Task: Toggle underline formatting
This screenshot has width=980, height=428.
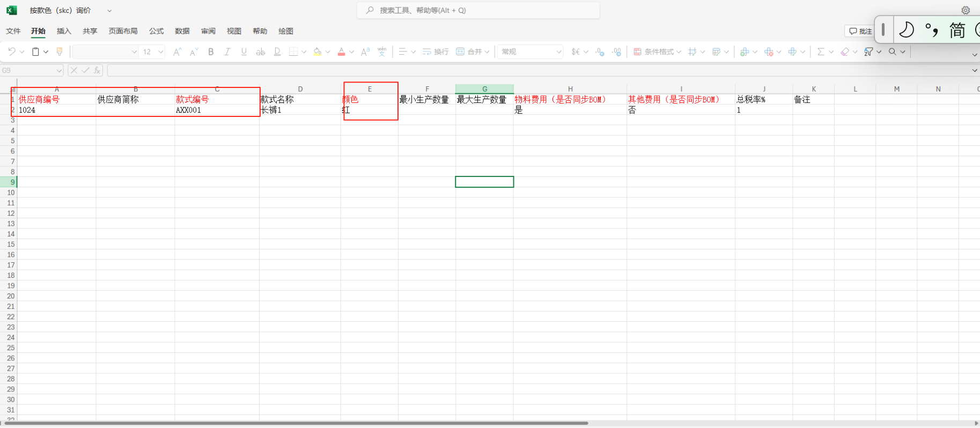Action: tap(244, 51)
